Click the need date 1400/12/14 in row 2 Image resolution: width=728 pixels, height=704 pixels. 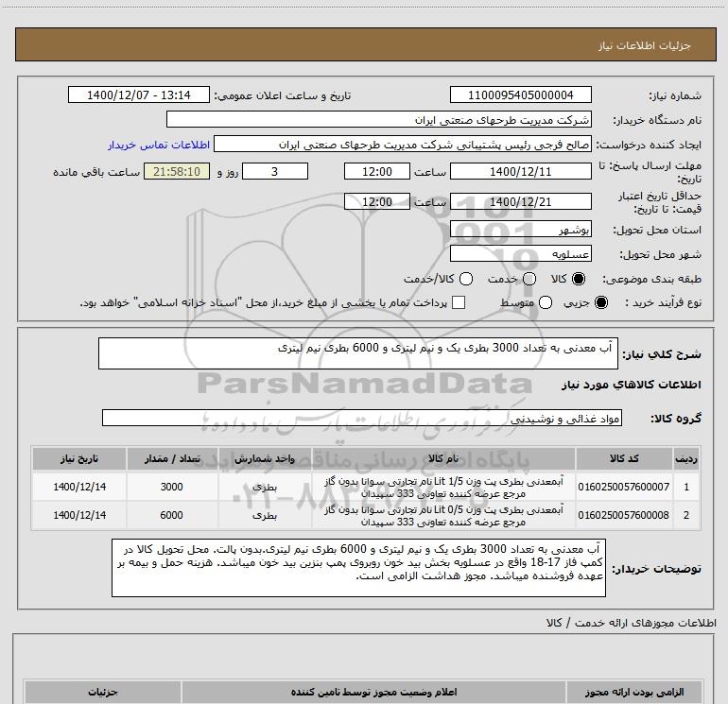[79, 515]
